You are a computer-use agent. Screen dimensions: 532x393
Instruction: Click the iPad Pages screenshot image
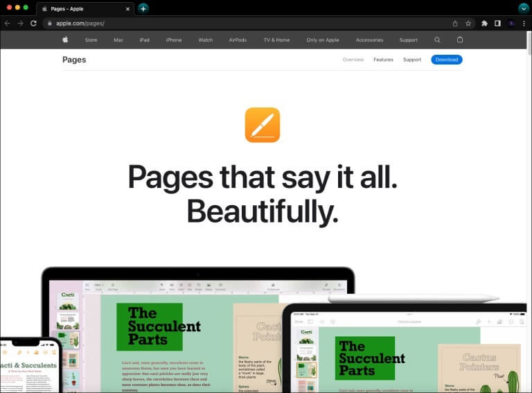pos(405,348)
